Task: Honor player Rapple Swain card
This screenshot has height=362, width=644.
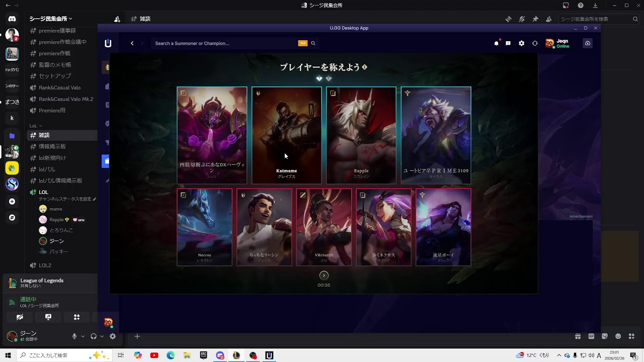Action: [361, 135]
